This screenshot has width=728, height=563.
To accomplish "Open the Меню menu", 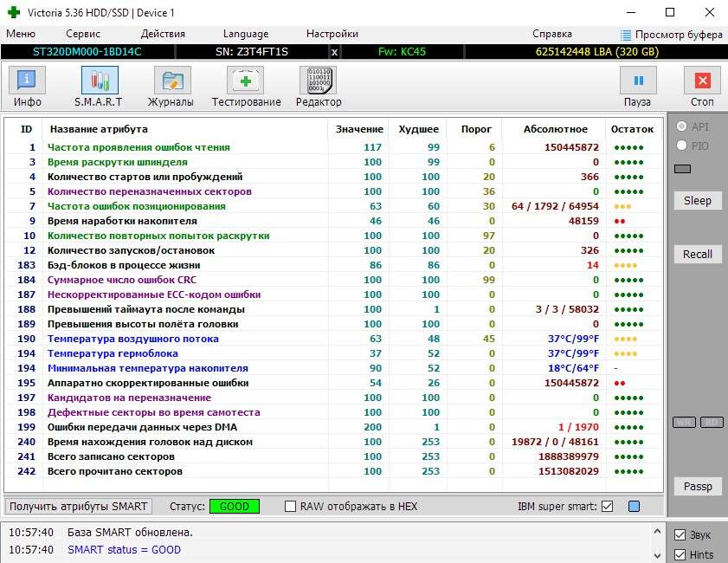I will coord(21,34).
